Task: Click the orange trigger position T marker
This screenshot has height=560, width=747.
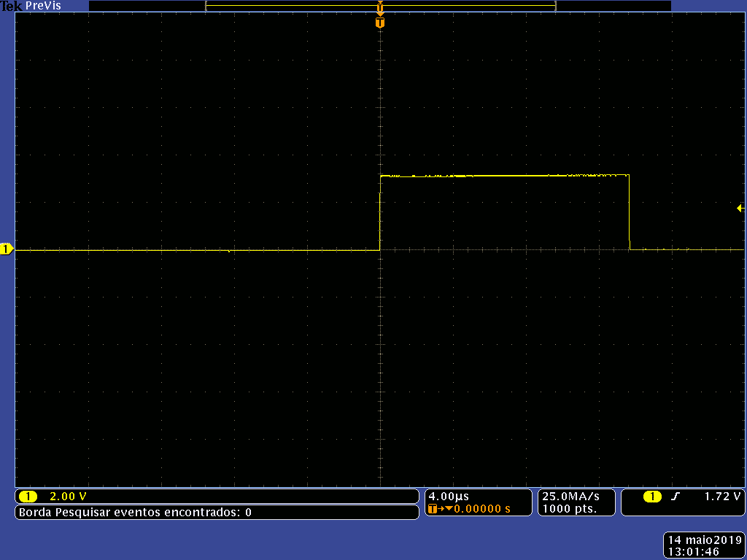Action: coord(379,23)
